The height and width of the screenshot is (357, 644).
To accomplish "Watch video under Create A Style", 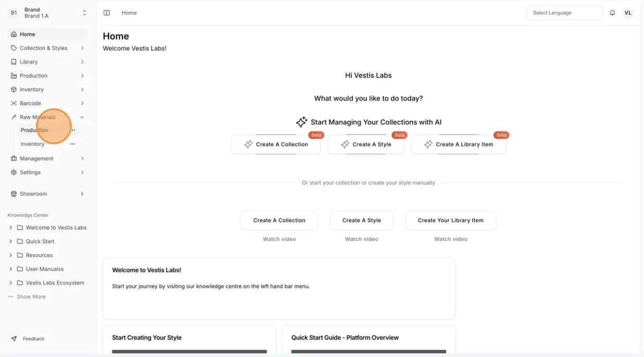I will (362, 239).
